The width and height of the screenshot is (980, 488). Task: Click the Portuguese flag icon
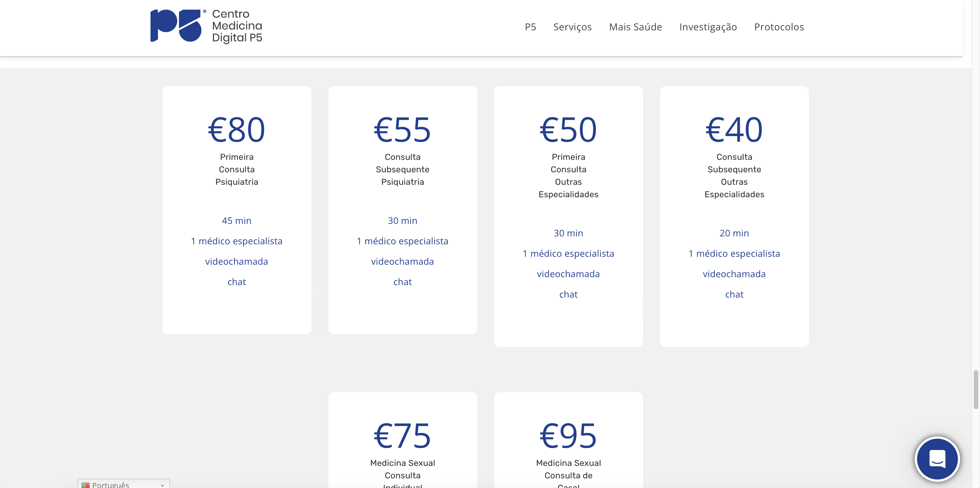(x=86, y=485)
